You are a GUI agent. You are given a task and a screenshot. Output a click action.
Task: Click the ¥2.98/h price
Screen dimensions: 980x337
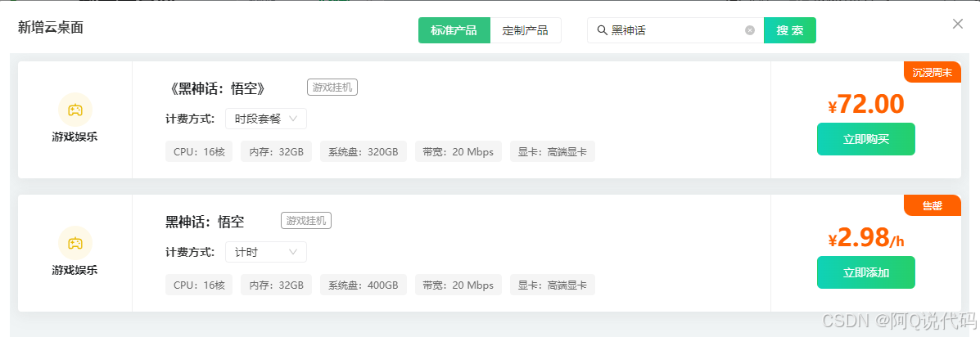pos(865,237)
